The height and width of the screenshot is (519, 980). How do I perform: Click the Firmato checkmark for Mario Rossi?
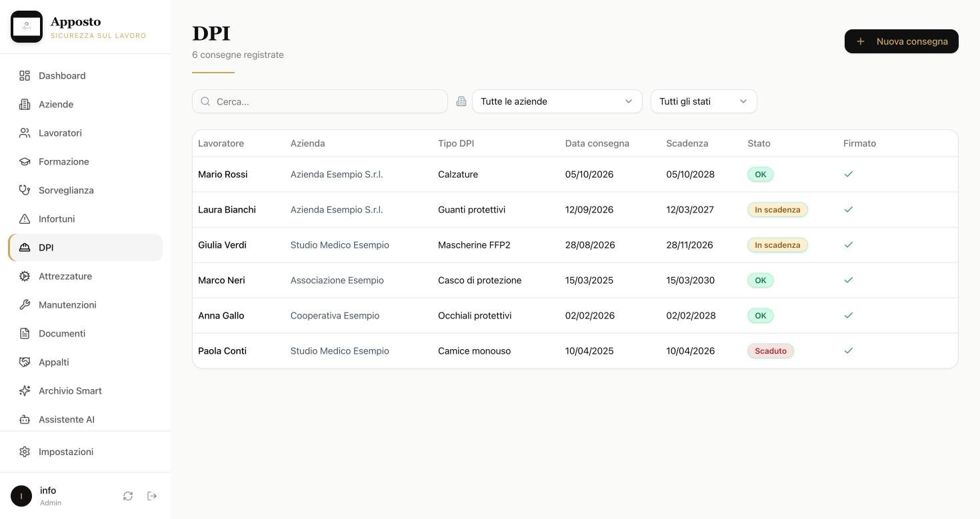click(849, 174)
